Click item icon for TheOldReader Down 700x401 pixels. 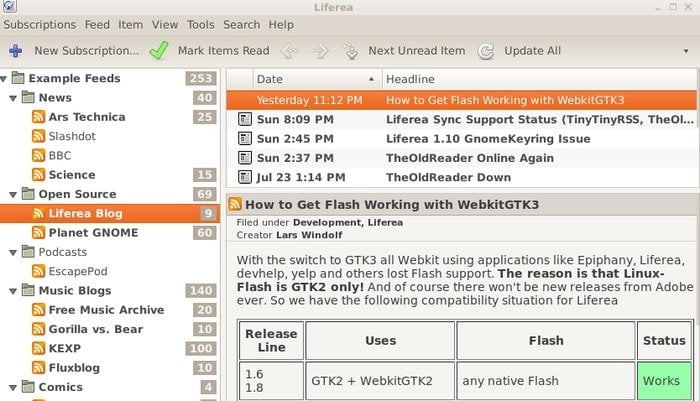click(245, 177)
